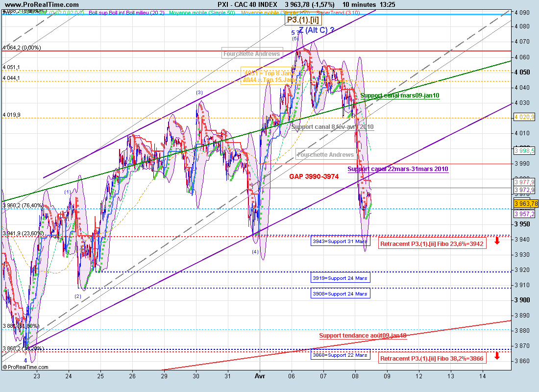
Task: Click the yellow current price tag 3 963,78
Action: click(x=526, y=203)
